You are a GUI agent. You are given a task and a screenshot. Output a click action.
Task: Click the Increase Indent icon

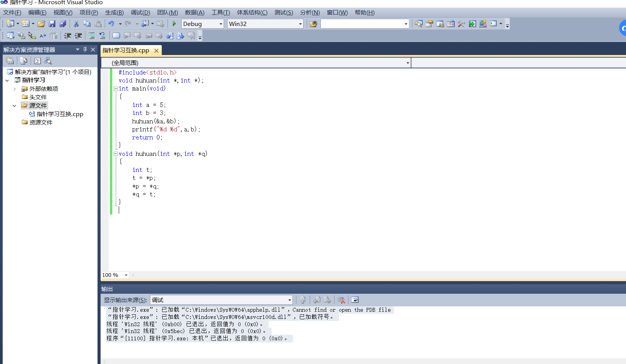[78, 36]
